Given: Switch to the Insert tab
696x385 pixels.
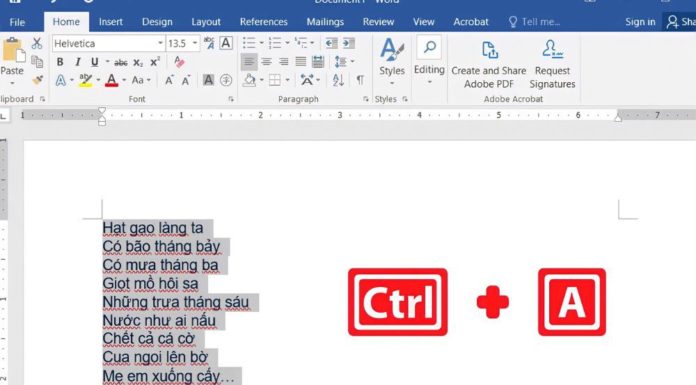Looking at the screenshot, I should (111, 22).
